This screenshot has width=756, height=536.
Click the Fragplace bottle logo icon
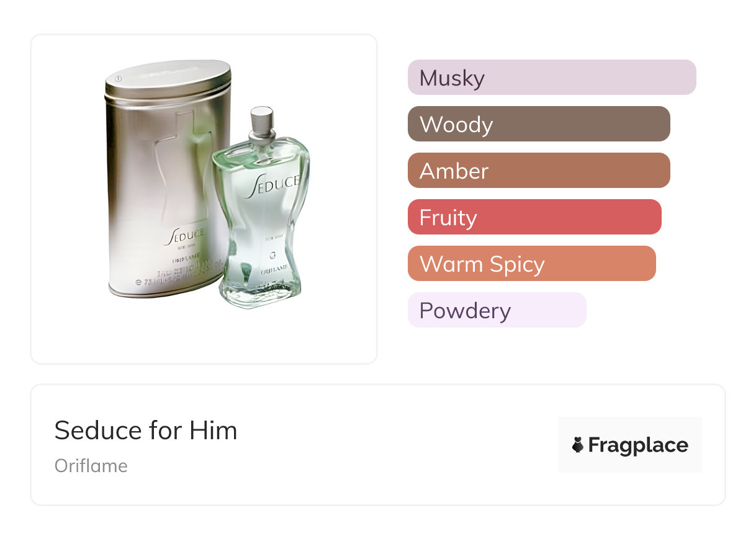578,445
